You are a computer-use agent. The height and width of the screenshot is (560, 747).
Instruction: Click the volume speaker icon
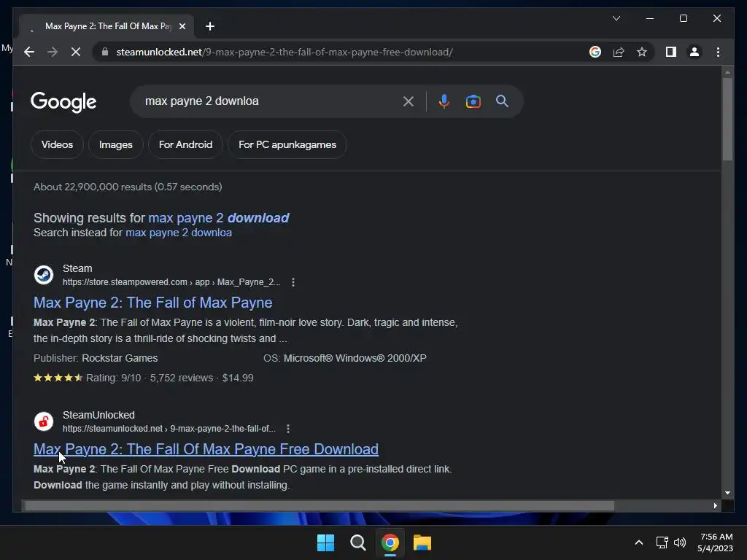(x=680, y=542)
